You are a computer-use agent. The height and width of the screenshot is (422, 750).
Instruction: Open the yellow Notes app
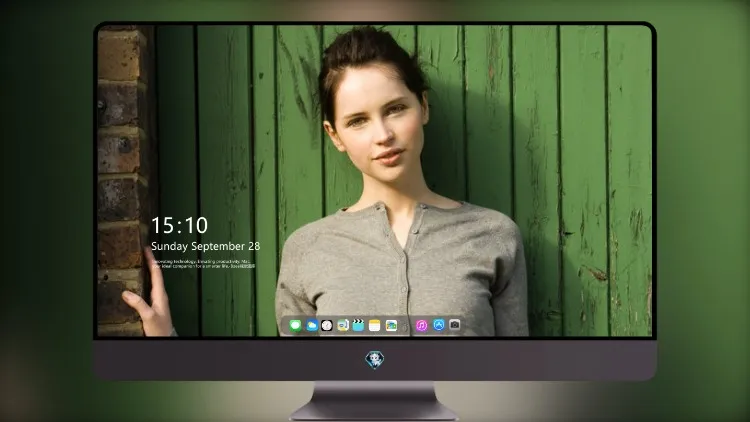coord(375,325)
